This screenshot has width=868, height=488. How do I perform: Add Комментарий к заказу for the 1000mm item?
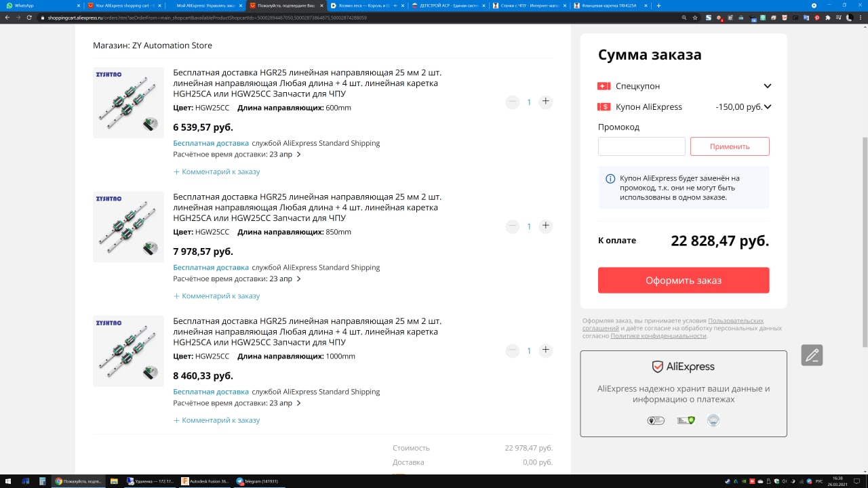coord(216,420)
